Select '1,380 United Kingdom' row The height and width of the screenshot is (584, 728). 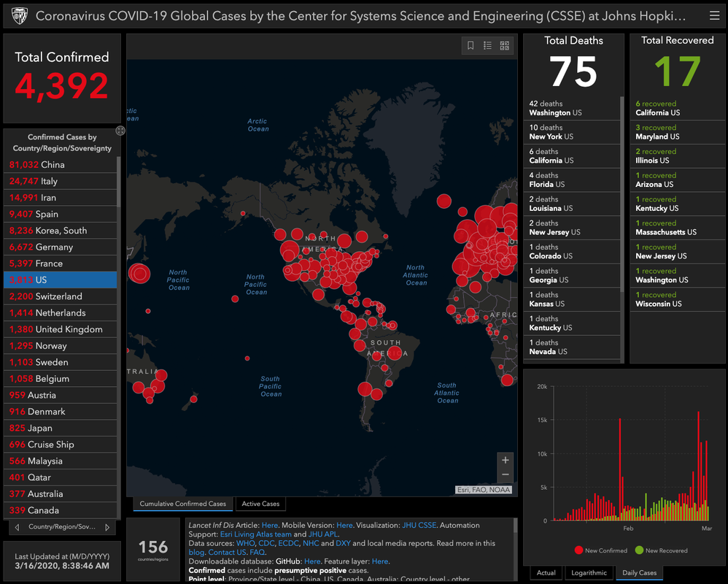(61, 329)
